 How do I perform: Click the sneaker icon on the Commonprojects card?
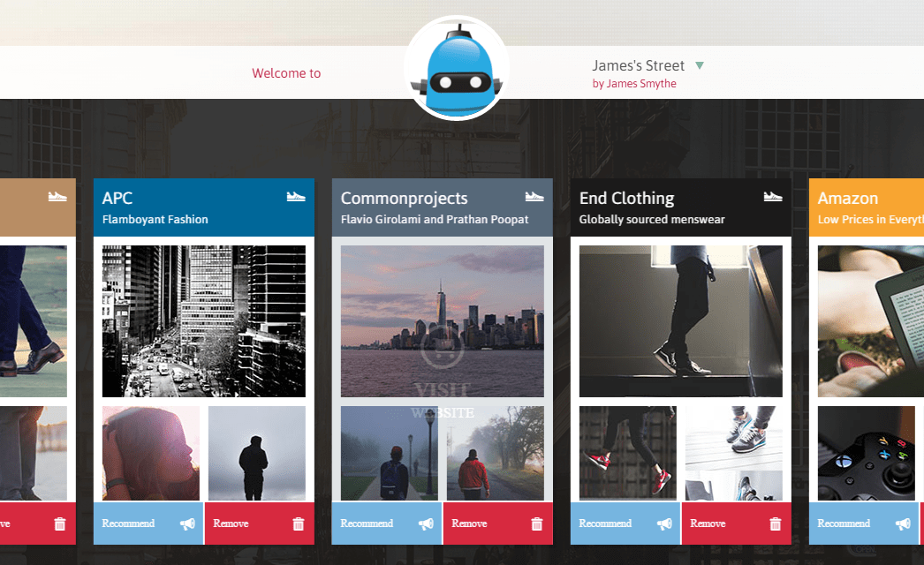[x=534, y=196]
